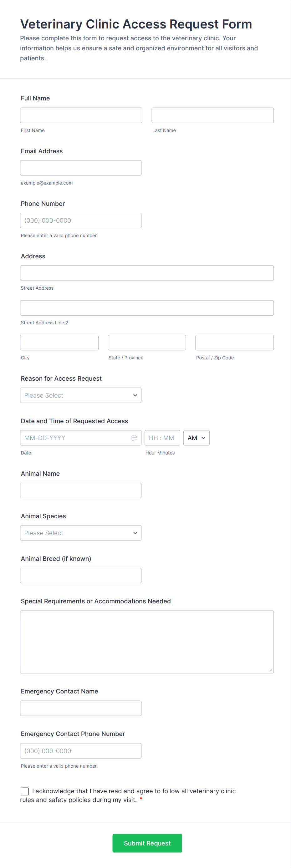The height and width of the screenshot is (868, 291).
Task: Click the Phone Number input
Action: point(81,221)
